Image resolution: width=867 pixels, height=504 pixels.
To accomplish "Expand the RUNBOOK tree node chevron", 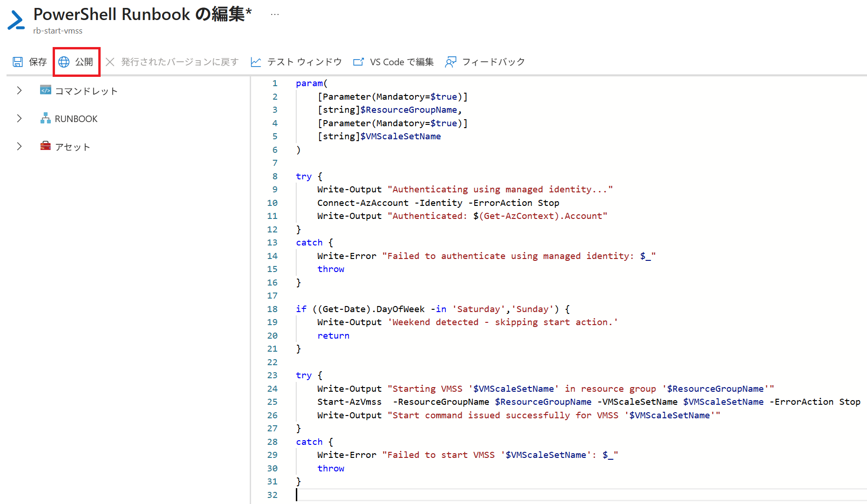I will pyautogui.click(x=19, y=118).
